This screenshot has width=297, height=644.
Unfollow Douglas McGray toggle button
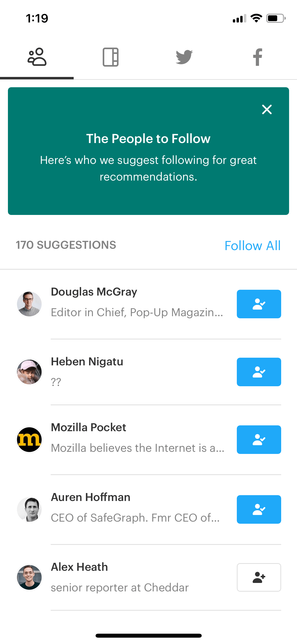pyautogui.click(x=259, y=304)
